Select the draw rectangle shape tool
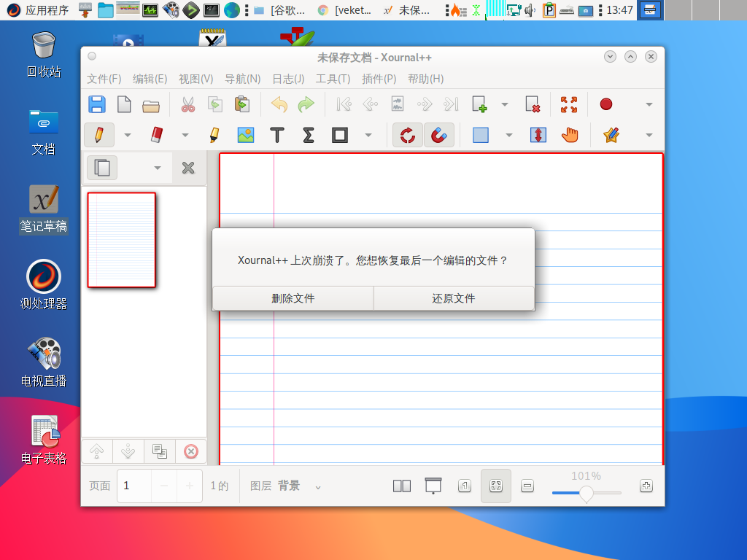This screenshot has height=560, width=747. coord(340,135)
